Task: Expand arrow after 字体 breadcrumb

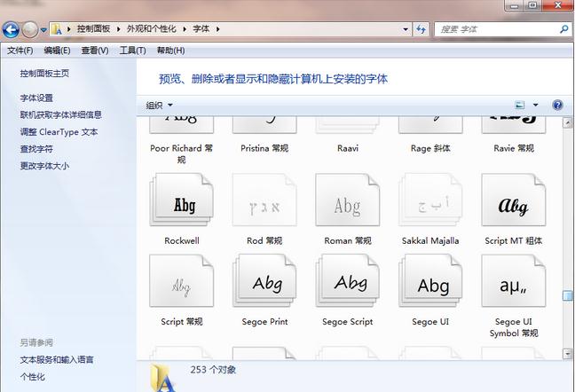Action: [x=217, y=29]
